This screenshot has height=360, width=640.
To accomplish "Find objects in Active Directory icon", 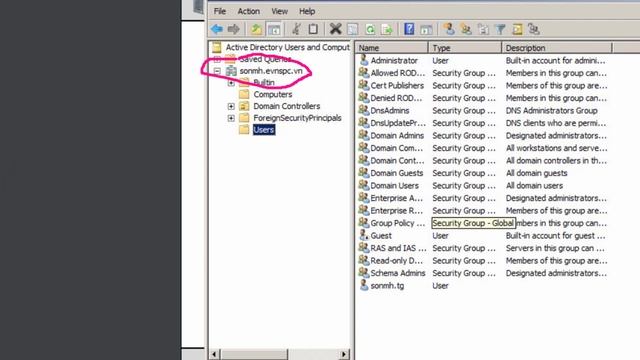I will point(517,29).
